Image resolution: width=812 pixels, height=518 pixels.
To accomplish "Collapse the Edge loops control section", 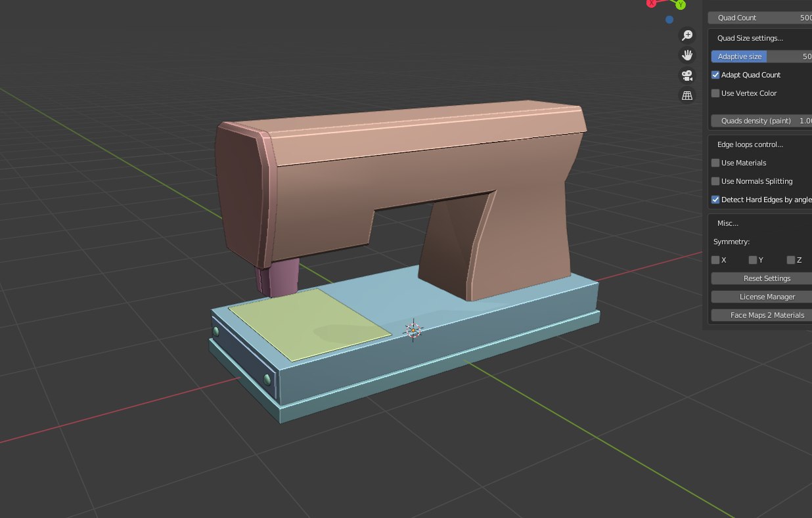I will [x=750, y=144].
